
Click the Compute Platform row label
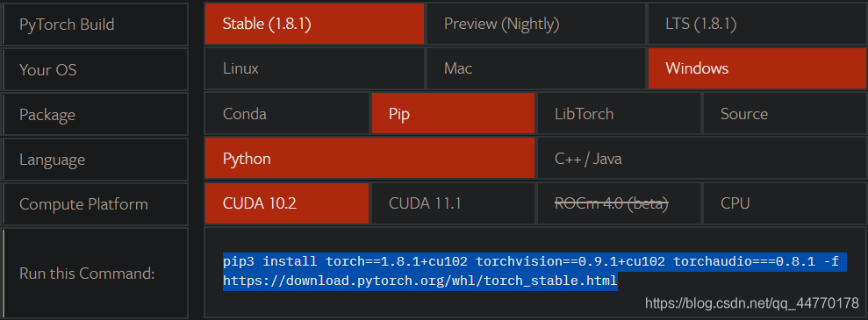click(x=95, y=204)
